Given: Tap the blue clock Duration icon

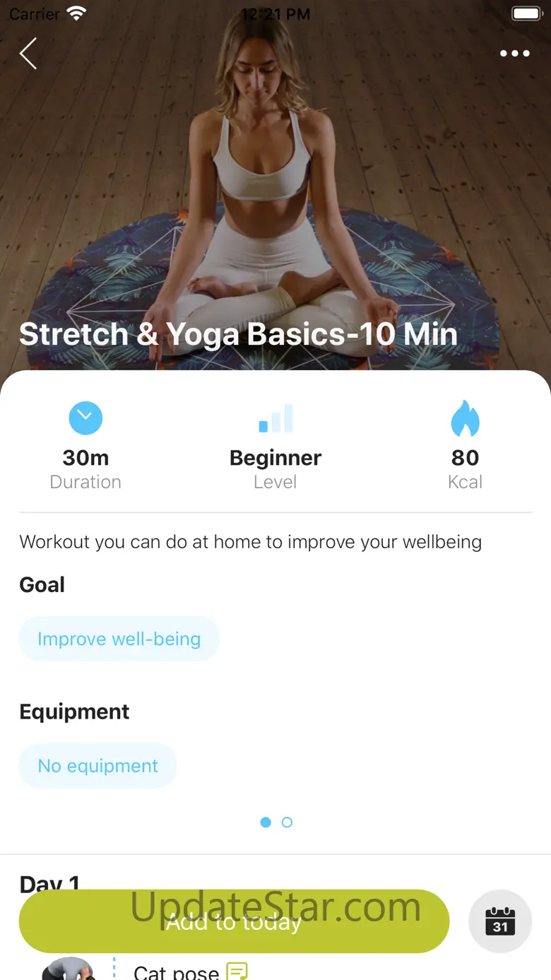Looking at the screenshot, I should click(85, 418).
